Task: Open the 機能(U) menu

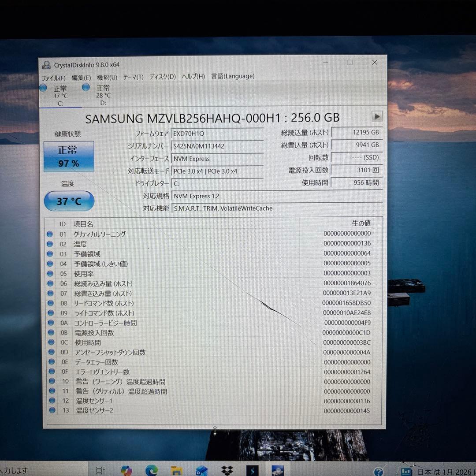Action: (107, 78)
